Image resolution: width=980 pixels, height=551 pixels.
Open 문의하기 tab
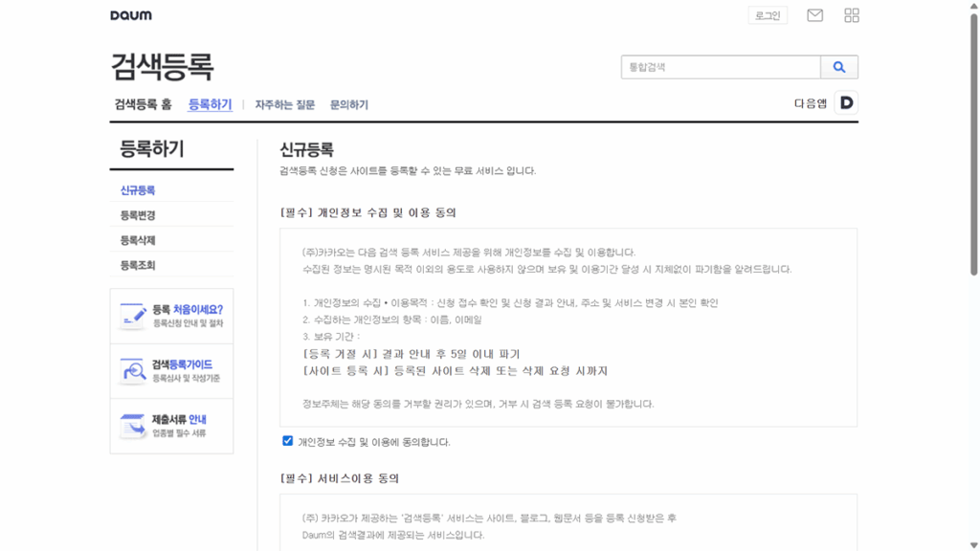(348, 105)
